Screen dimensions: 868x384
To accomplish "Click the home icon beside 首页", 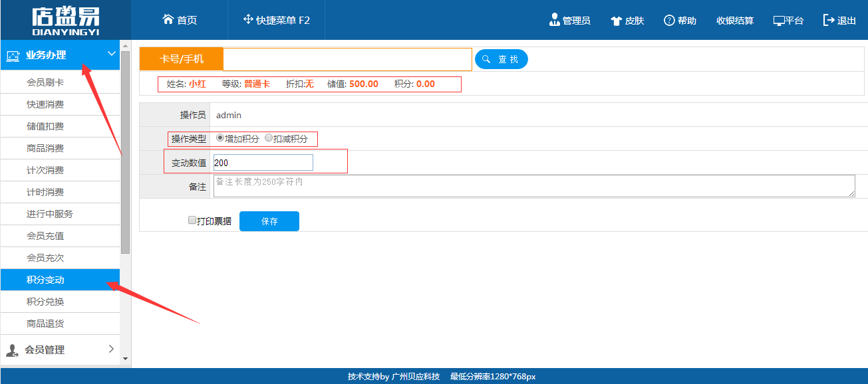I will 168,19.
